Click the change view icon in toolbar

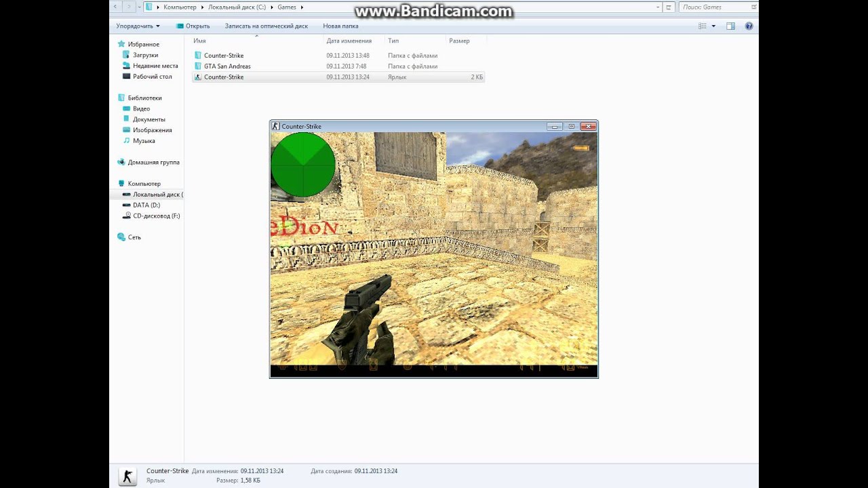[x=703, y=26]
